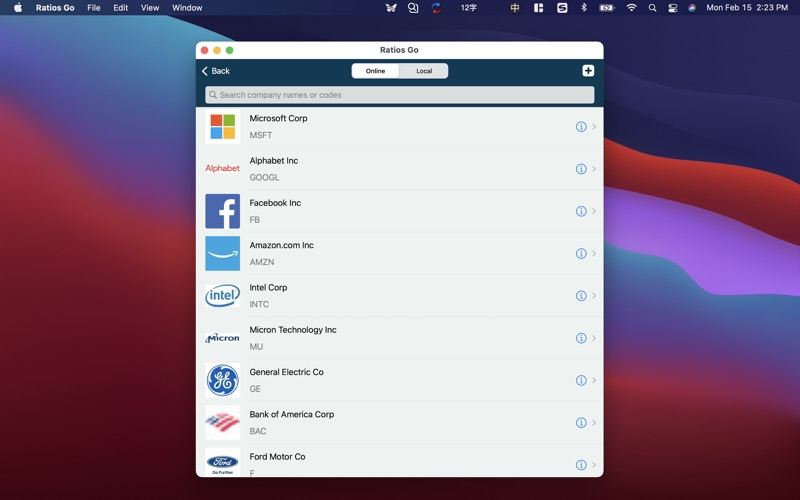
Task: Switch to the Online segment
Action: tap(376, 71)
